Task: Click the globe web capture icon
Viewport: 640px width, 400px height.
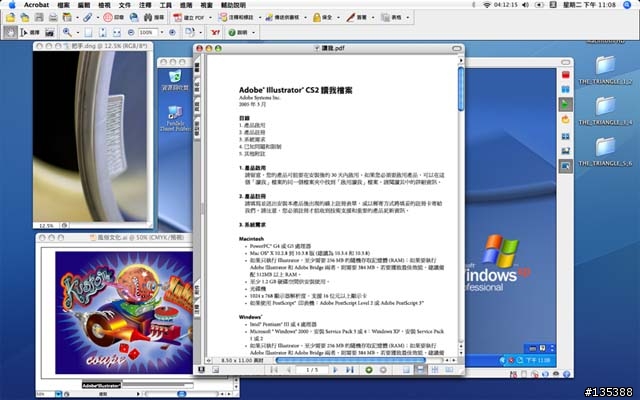Action: click(134, 18)
